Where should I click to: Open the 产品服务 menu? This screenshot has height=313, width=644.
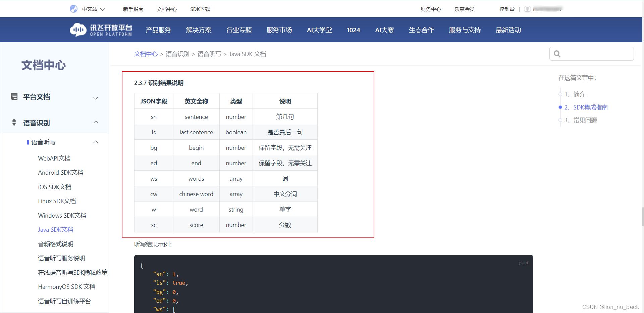tap(158, 30)
